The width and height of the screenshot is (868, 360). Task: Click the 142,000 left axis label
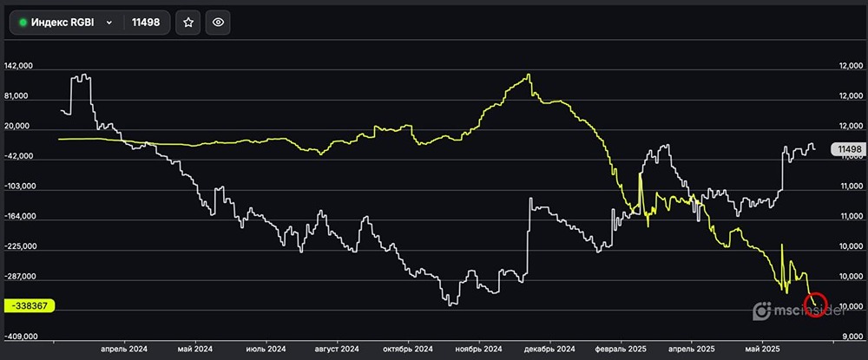pos(19,66)
